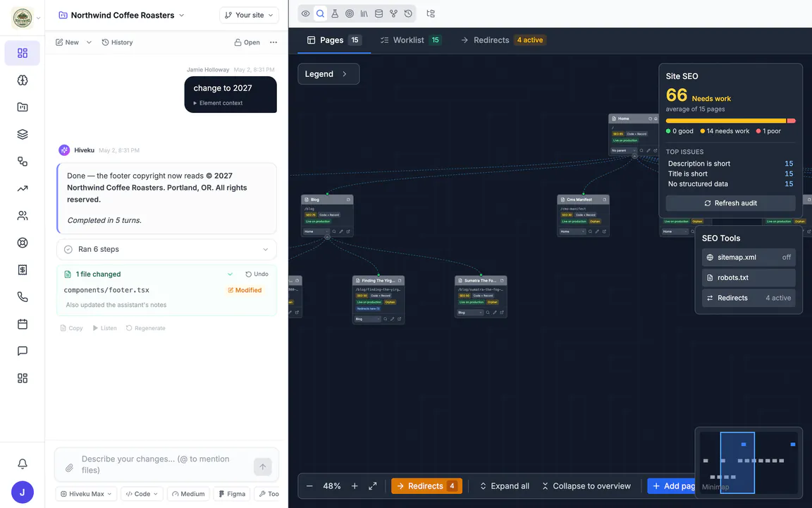812x508 pixels.
Task: Open the target icon in top toolbar
Action: point(350,14)
